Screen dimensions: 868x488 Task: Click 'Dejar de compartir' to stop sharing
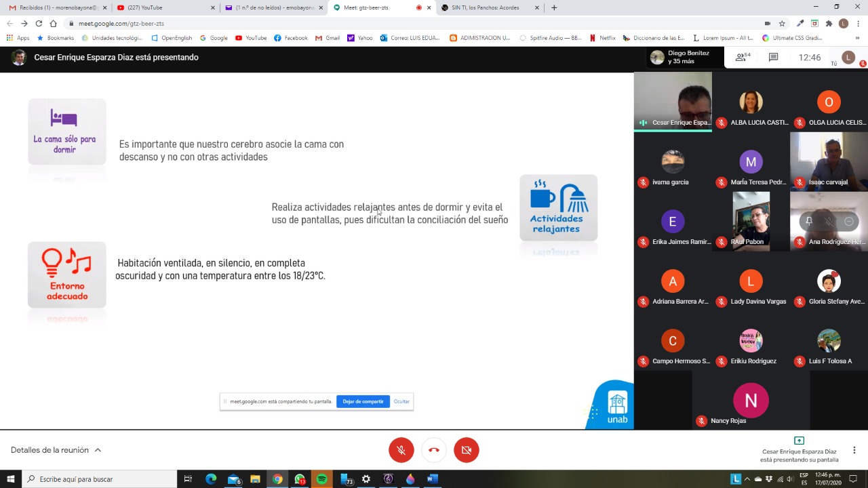[363, 401]
